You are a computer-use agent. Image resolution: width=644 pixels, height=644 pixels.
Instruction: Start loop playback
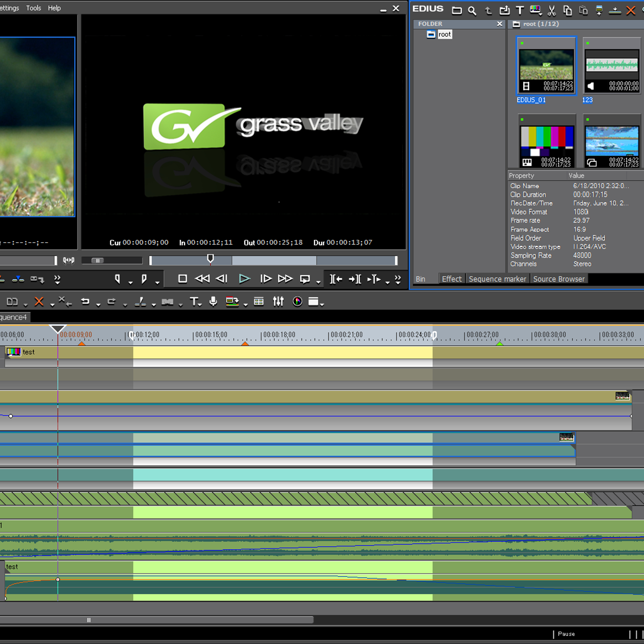305,279
